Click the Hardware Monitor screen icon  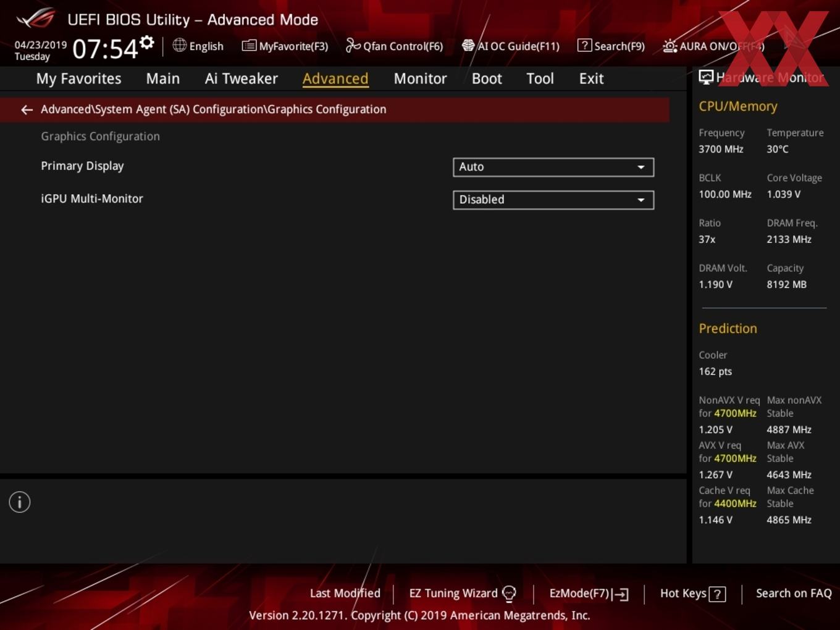click(x=706, y=77)
